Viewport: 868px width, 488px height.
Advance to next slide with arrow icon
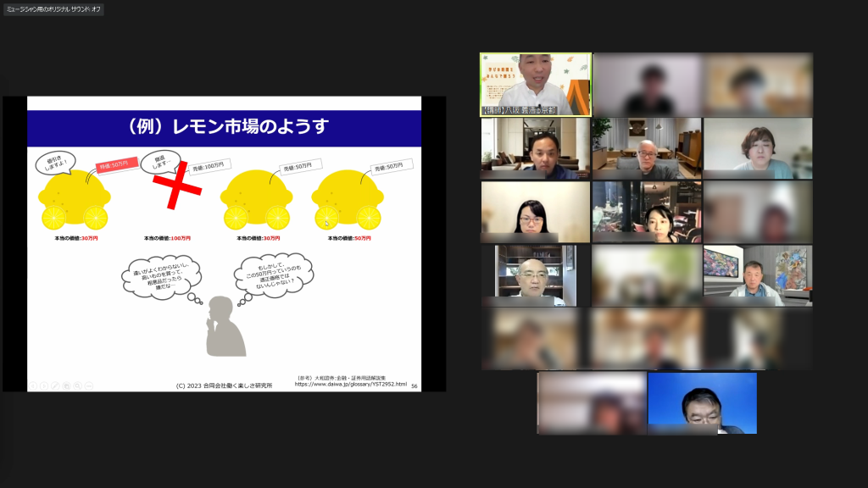click(x=45, y=385)
